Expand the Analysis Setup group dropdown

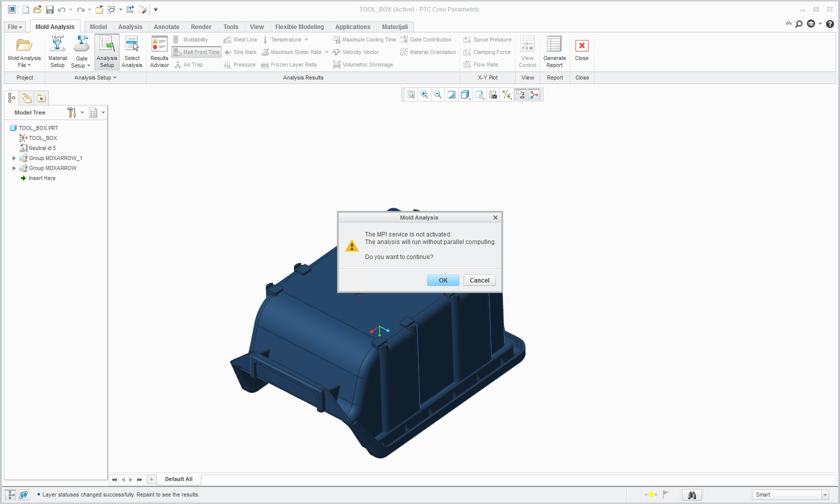95,77
